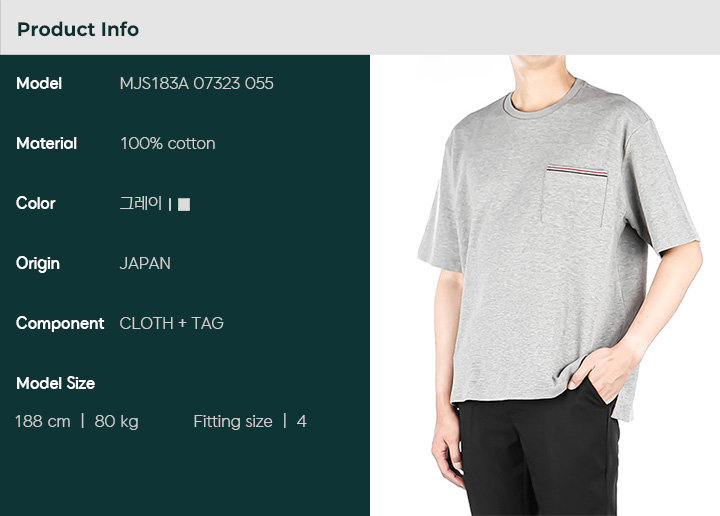Select the 100% cotton material text
This screenshot has width=720, height=516.
(168, 144)
